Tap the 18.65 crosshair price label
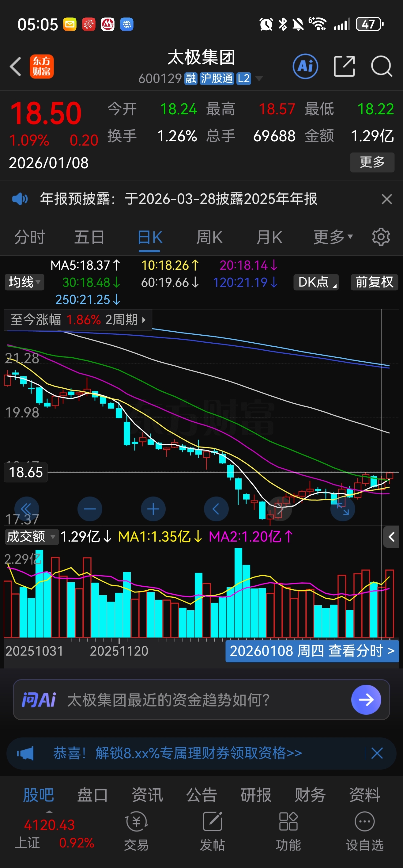This screenshot has width=403, height=868. click(x=26, y=472)
